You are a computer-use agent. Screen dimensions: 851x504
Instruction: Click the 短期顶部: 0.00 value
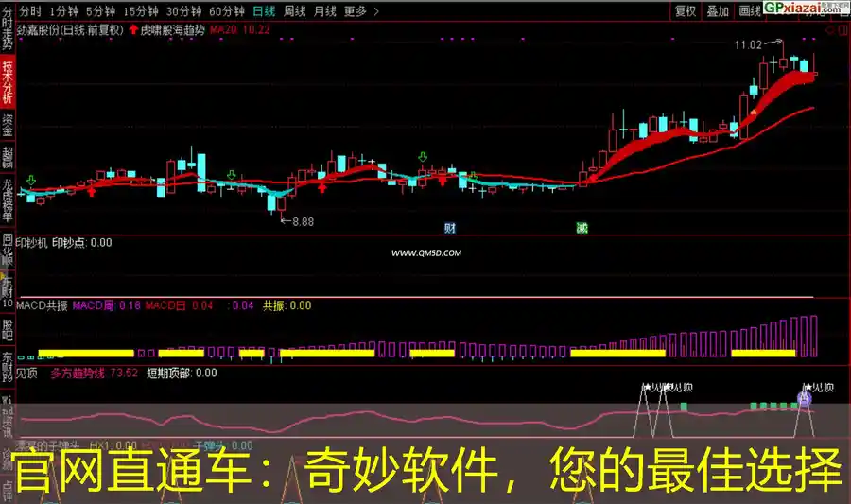(x=182, y=373)
